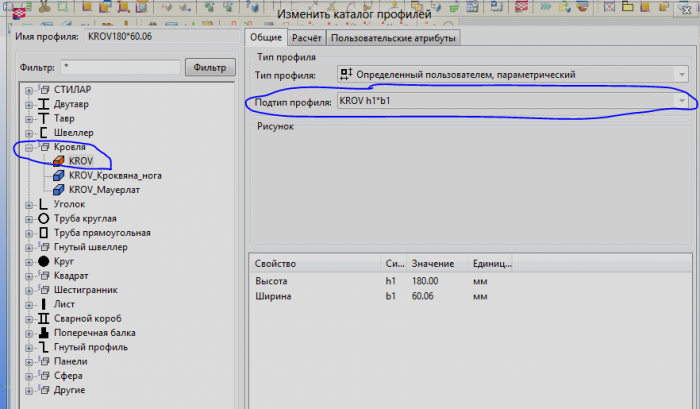Click the Имя профиля name field
This screenshot has height=409, width=700.
click(162, 37)
